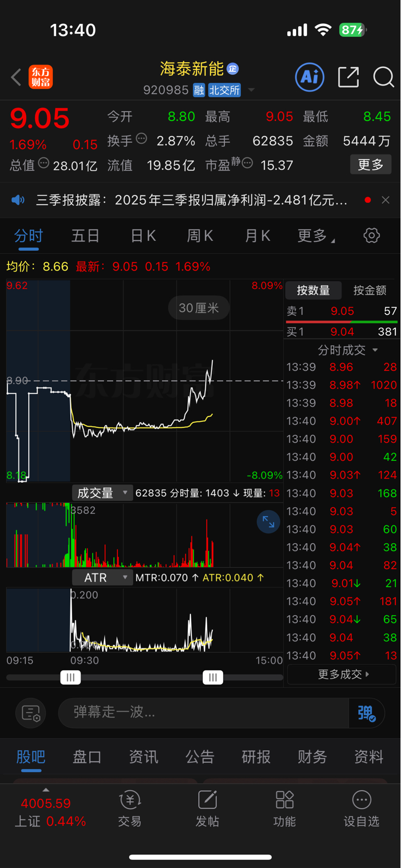This screenshot has width=401, height=868.
Task: Tap the share export icon
Action: click(x=348, y=77)
